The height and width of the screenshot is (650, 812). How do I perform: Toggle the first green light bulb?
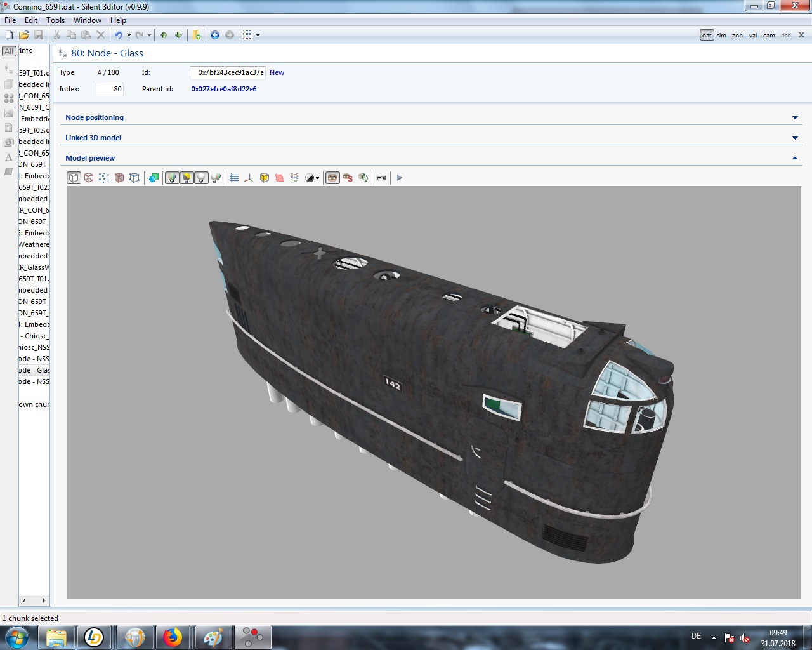click(x=171, y=178)
